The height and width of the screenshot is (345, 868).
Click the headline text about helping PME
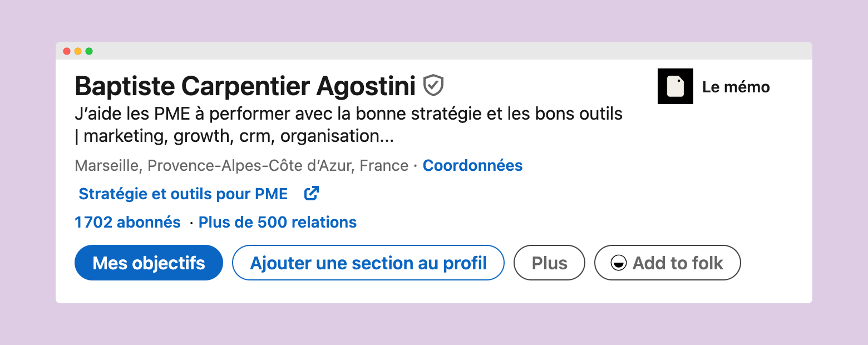click(x=348, y=125)
